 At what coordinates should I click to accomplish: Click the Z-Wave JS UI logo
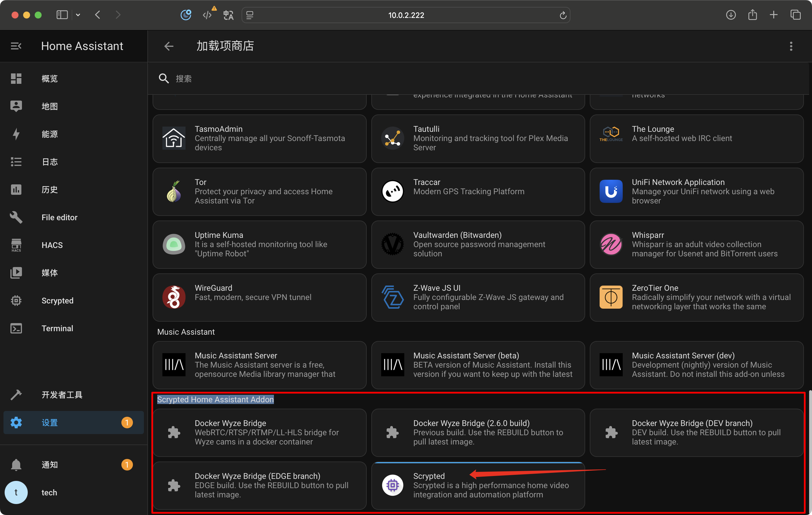(x=392, y=297)
